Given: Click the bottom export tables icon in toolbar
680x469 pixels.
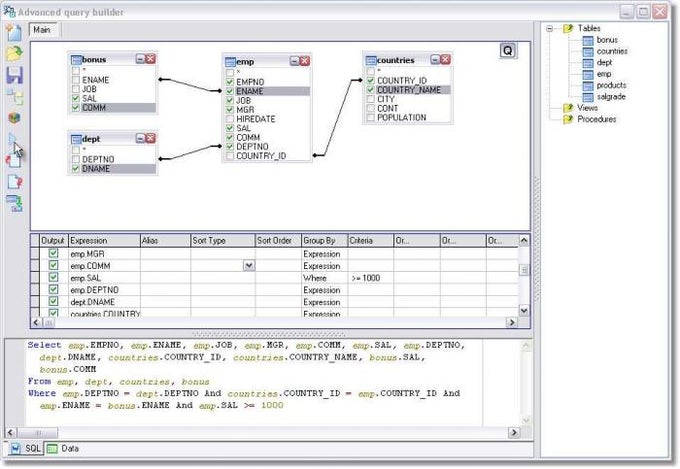Looking at the screenshot, I should [x=15, y=203].
